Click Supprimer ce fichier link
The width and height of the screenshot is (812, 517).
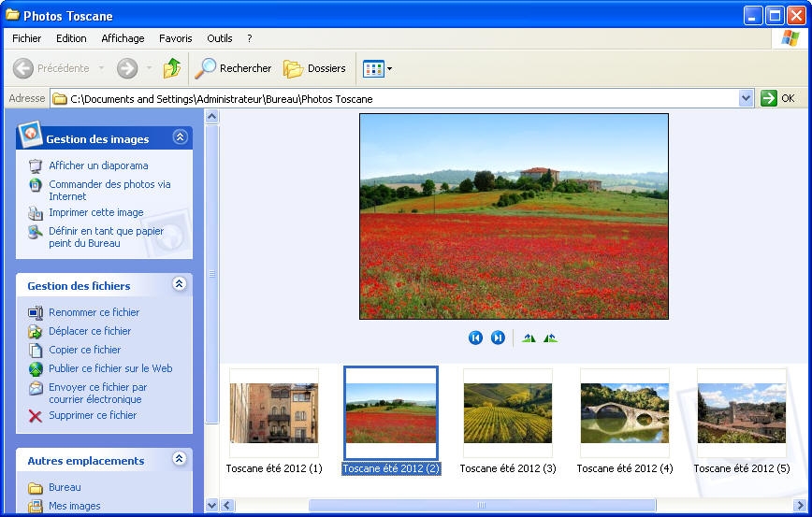[93, 415]
